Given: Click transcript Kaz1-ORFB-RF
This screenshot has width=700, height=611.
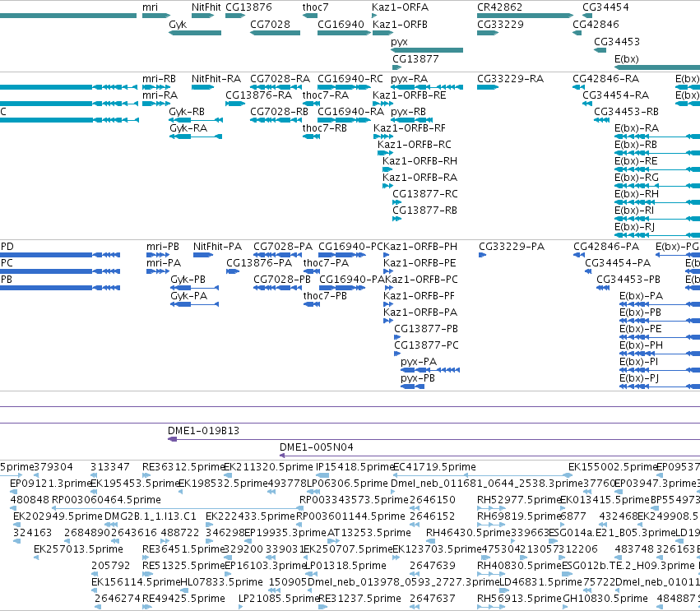Looking at the screenshot, I should 383,137.
